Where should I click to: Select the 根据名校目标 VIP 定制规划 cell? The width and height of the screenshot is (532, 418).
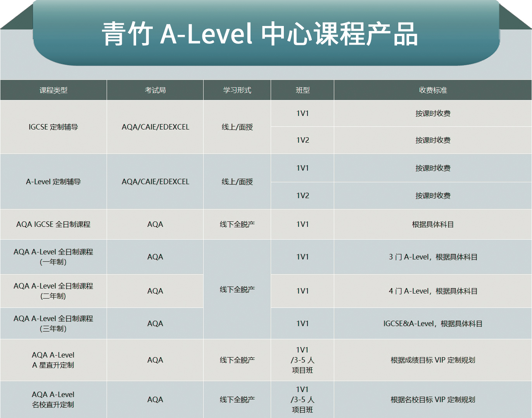pos(433,399)
